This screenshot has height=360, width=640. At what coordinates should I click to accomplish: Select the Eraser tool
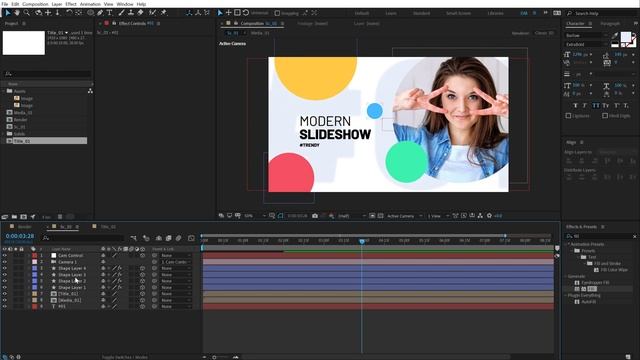[x=140, y=13]
